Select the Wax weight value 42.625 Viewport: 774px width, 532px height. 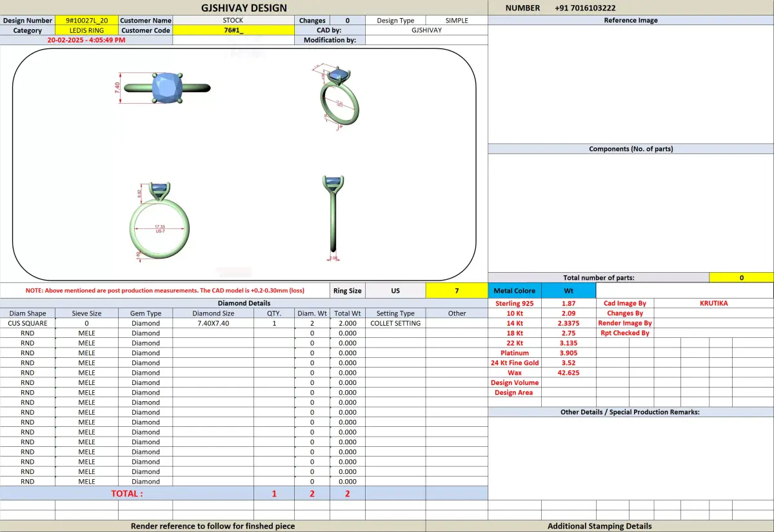[568, 373]
